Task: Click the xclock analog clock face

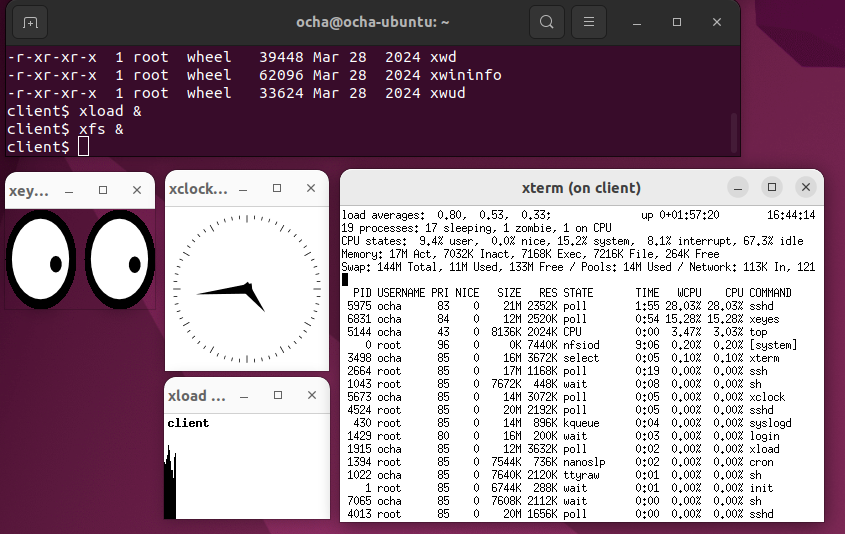Action: [x=247, y=289]
